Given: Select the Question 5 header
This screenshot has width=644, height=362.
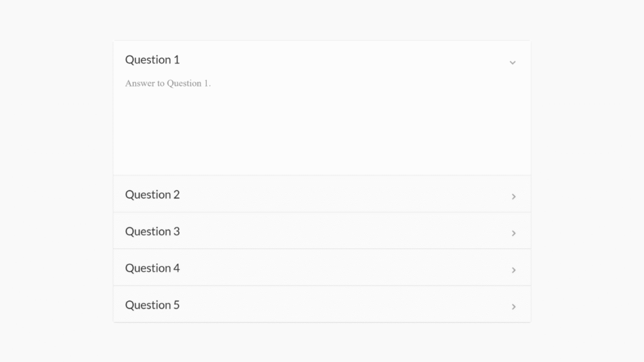Looking at the screenshot, I should tap(152, 305).
